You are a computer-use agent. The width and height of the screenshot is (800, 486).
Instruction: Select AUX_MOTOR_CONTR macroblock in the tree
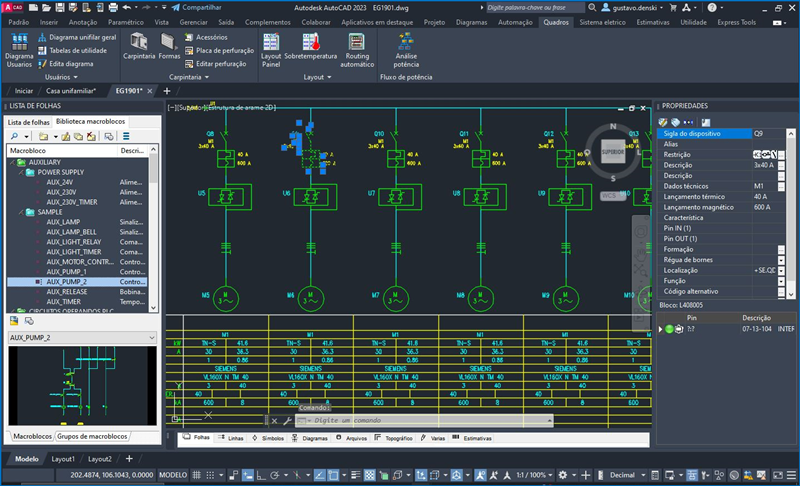tap(80, 261)
